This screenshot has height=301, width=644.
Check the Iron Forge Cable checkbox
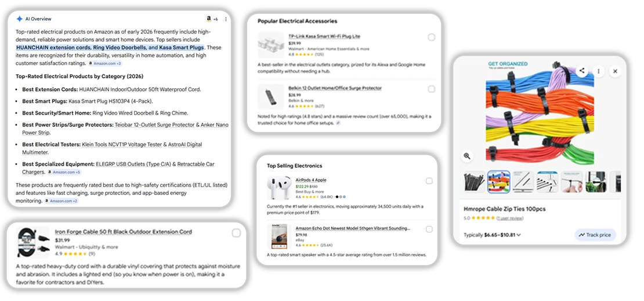pos(236,233)
